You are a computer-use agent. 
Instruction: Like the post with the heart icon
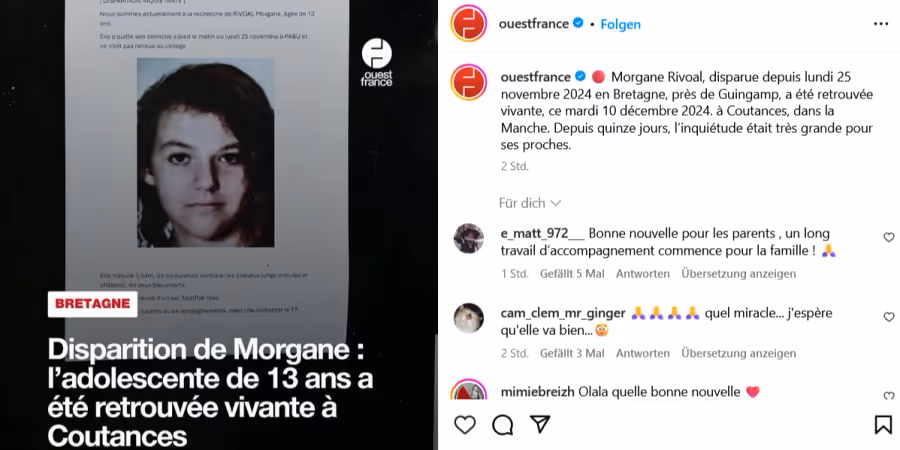(x=465, y=425)
